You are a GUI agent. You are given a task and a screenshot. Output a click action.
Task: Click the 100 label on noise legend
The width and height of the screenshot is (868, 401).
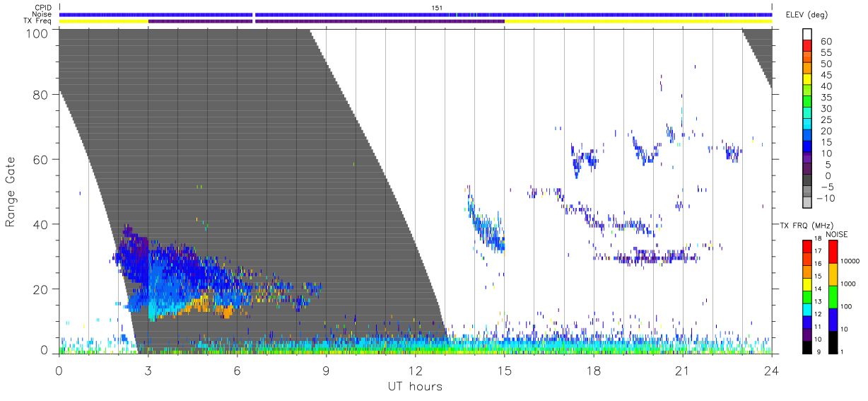(848, 306)
